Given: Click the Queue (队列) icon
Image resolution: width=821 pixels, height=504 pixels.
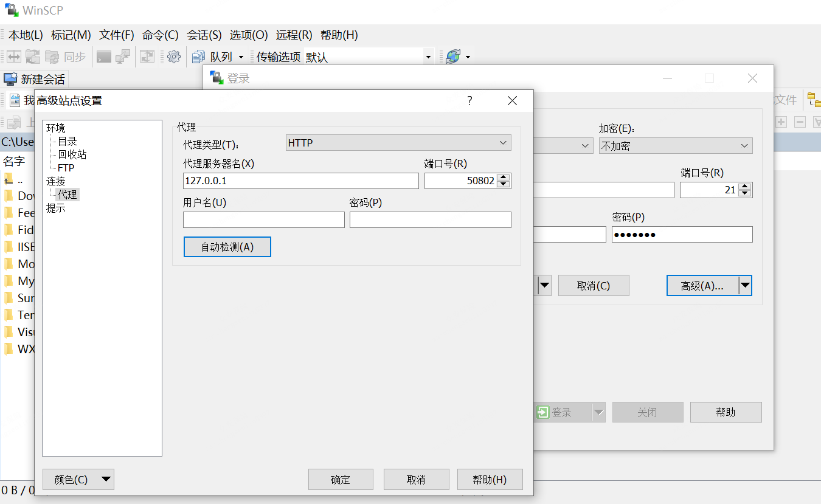Looking at the screenshot, I should [198, 57].
